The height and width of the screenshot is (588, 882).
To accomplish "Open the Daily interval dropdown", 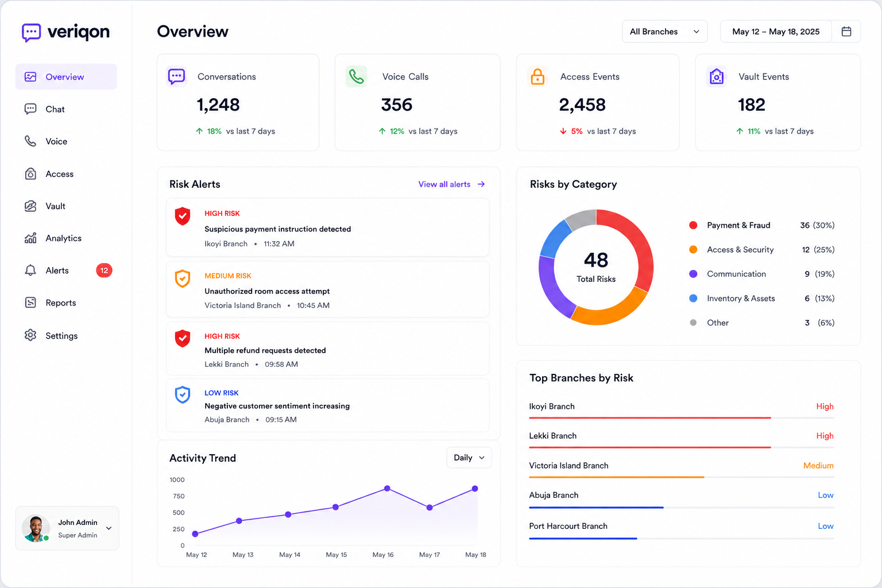I will pos(469,458).
